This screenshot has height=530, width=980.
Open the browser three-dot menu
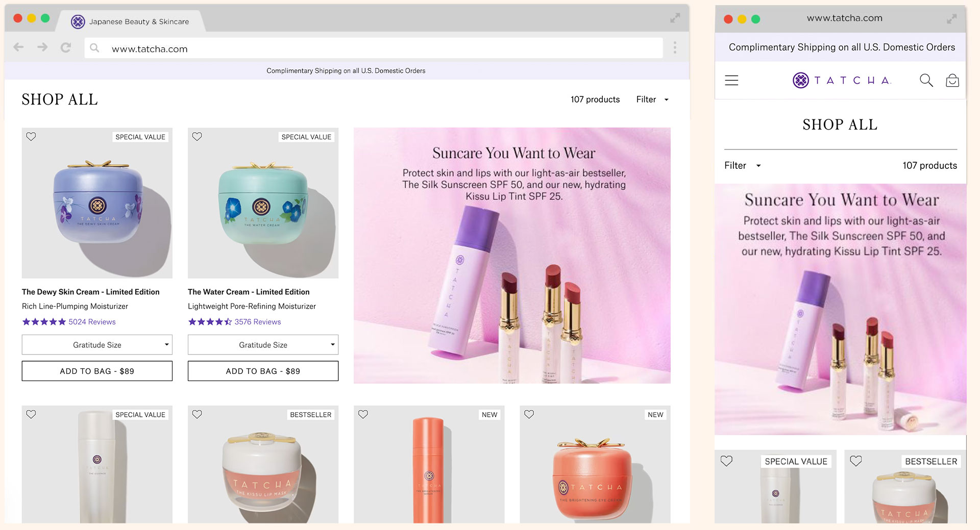coord(675,47)
